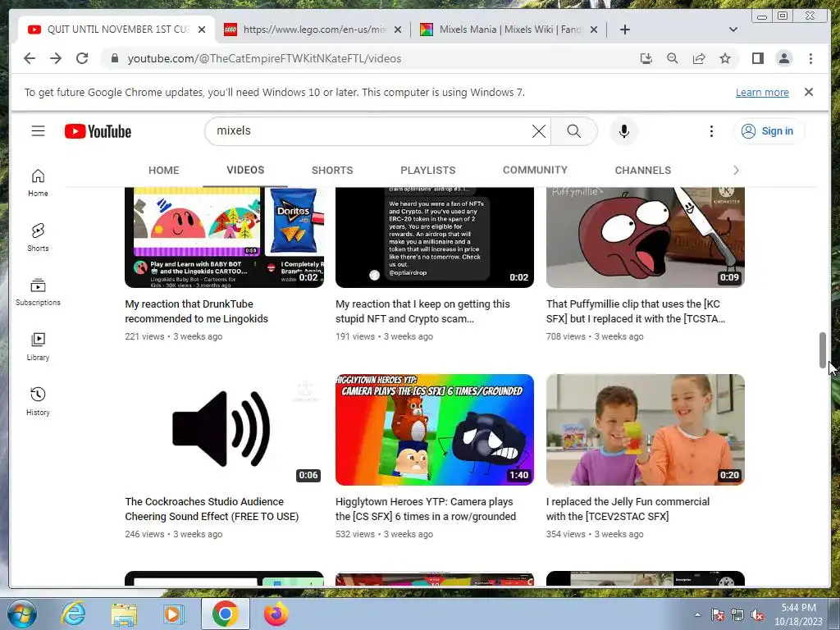This screenshot has height=630, width=840.
Task: Open Chrome three-dot menu
Action: (810, 58)
